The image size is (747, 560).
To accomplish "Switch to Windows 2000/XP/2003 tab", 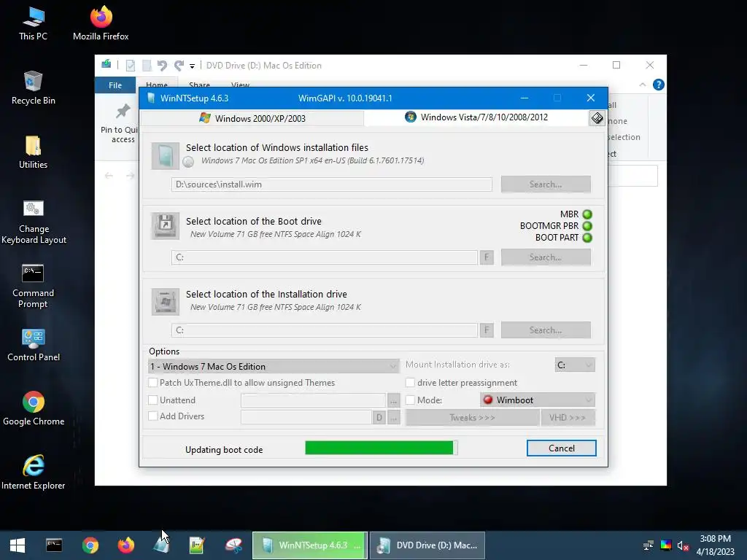I will (x=252, y=118).
